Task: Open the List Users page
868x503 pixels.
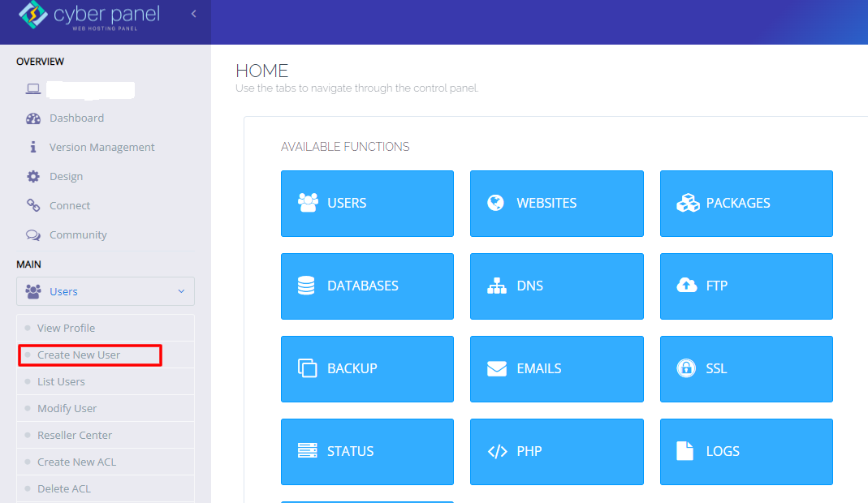Action: pos(61,381)
